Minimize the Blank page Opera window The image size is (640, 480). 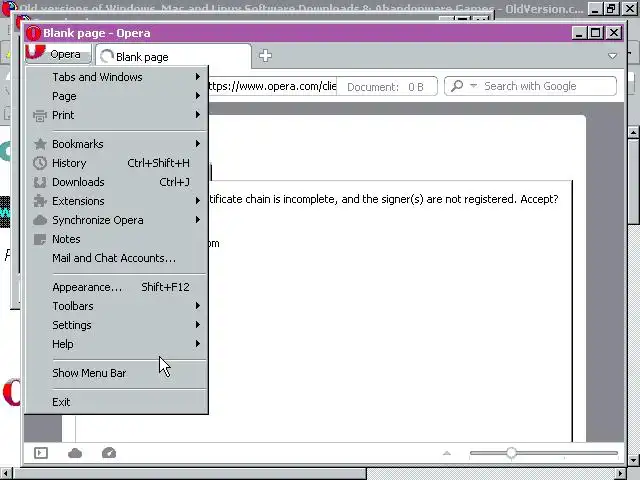(x=579, y=33)
